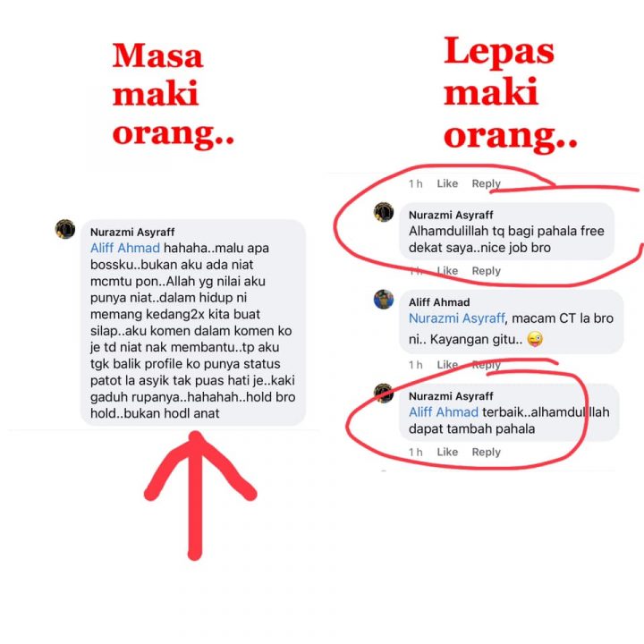Click the Nurazmi Asyraff name above 'dapat tambah pahala'
Viewport: 644px width, 644px height.
[451, 396]
